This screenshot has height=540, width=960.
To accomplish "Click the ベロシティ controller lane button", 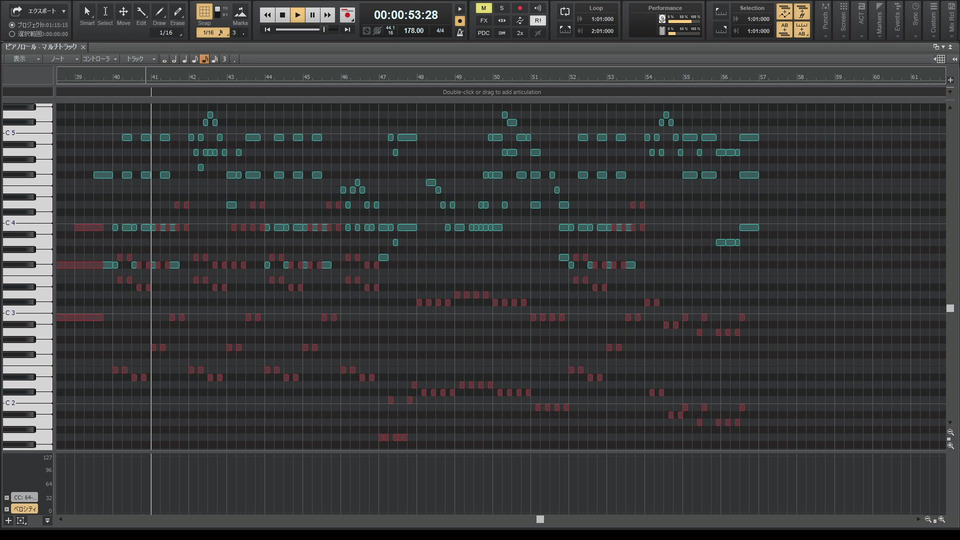I will pyautogui.click(x=25, y=509).
